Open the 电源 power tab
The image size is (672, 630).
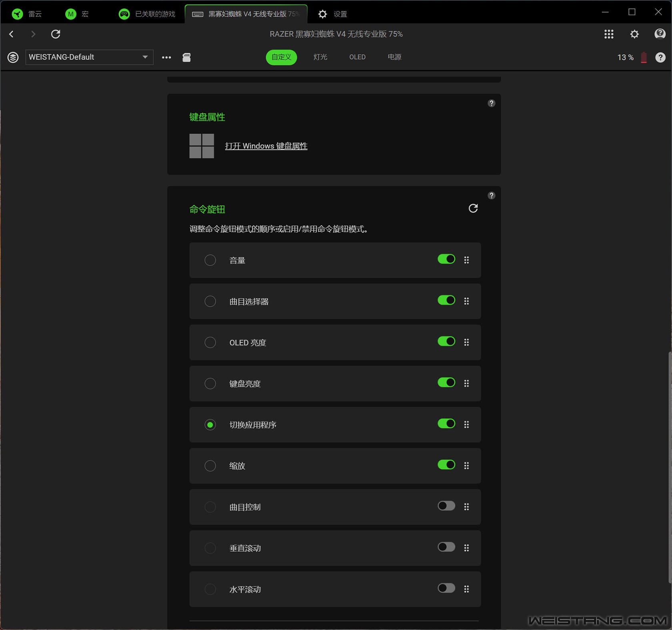[394, 57]
